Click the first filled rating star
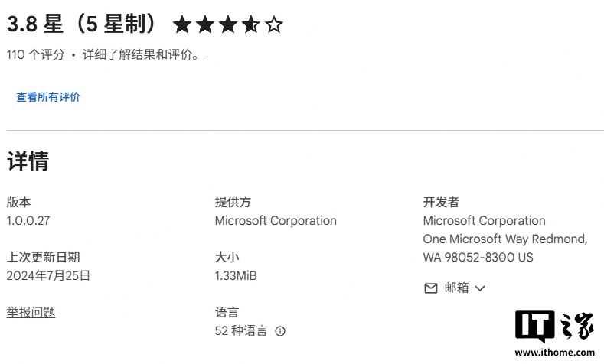Viewport: 604px width, 364px height. (182, 24)
